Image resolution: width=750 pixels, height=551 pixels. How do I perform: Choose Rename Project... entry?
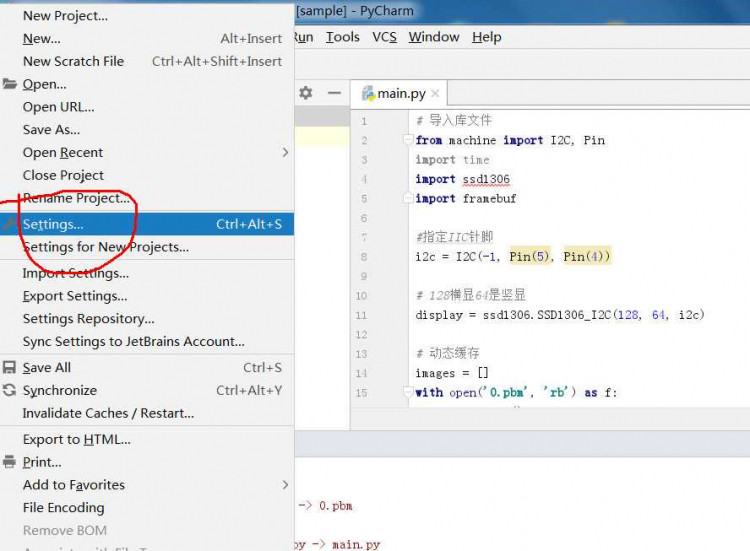[147, 198]
